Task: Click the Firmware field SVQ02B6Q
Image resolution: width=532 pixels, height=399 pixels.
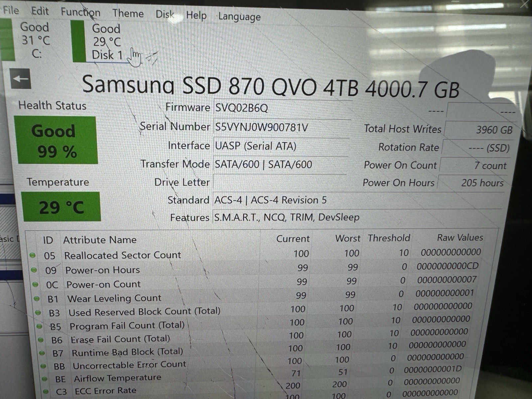Action: (283, 108)
